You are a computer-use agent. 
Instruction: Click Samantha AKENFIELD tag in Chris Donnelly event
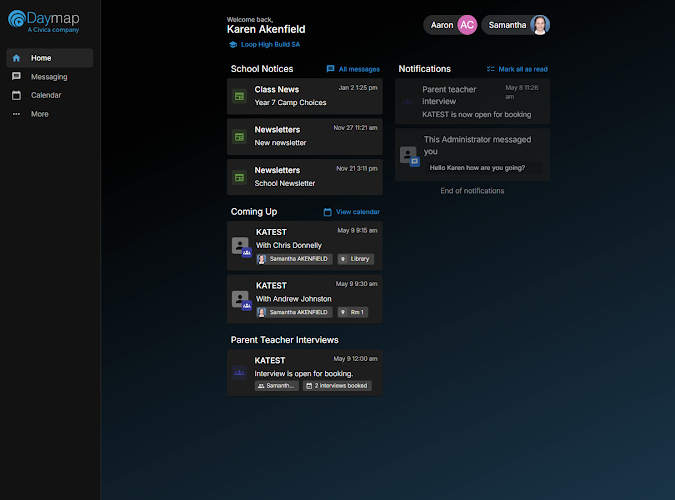pos(294,259)
